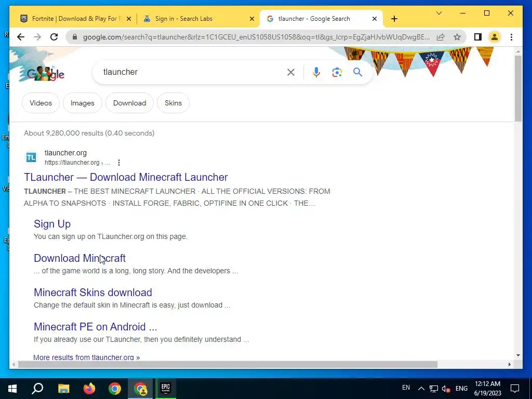Click the horizontal scroll right arrow
The image size is (532, 399).
coord(509,364)
